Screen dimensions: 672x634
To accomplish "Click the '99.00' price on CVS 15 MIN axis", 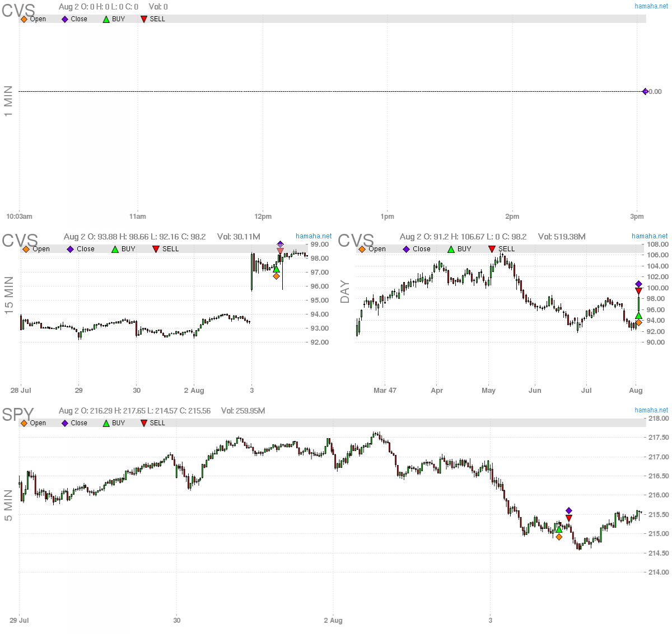I will [320, 245].
